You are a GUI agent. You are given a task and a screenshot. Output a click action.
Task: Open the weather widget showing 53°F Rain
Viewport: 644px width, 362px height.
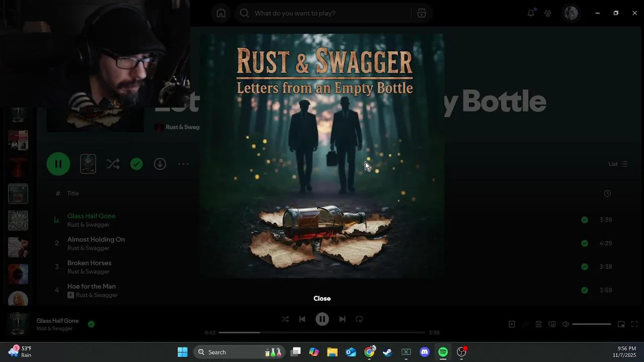point(20,351)
